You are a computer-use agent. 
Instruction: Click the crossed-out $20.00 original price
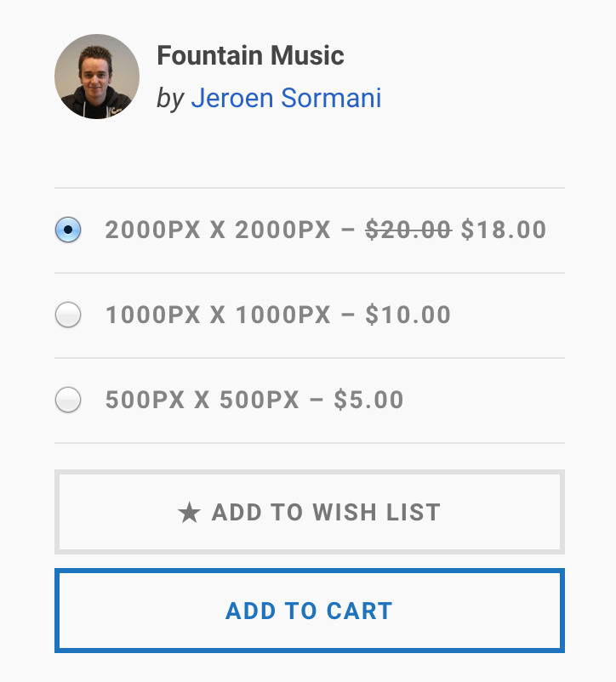408,230
